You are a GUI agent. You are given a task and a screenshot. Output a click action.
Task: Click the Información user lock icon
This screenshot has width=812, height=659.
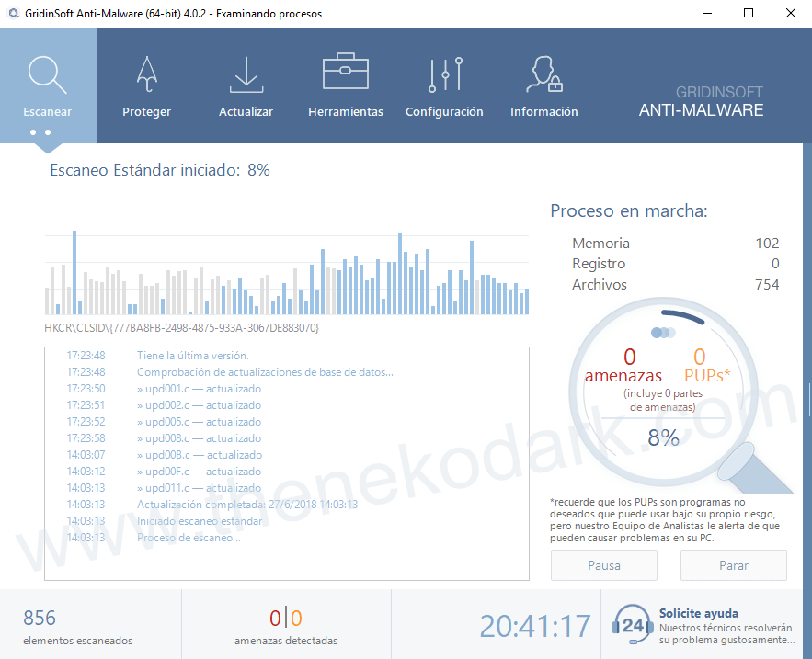point(543,74)
